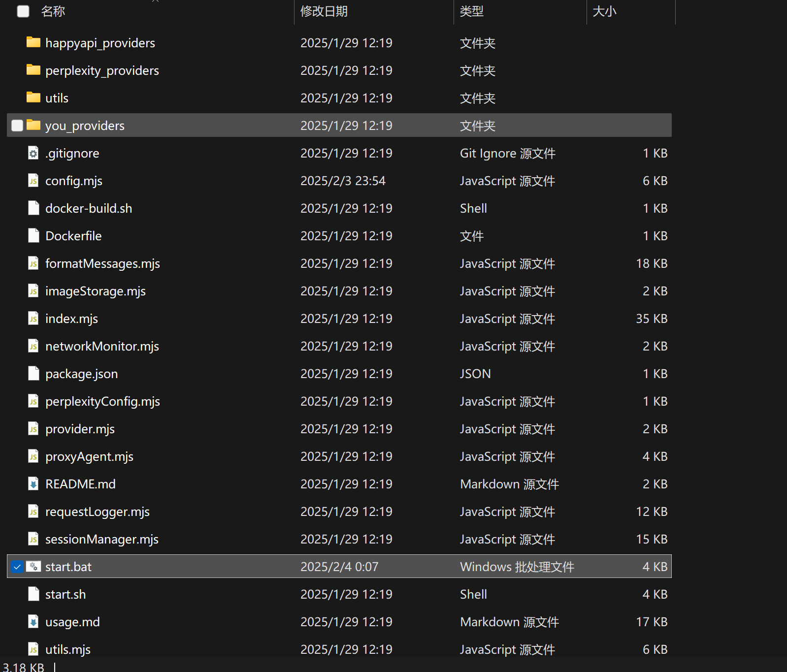The width and height of the screenshot is (787, 672).
Task: Click the config.mjs JavaScript file icon
Action: [33, 181]
